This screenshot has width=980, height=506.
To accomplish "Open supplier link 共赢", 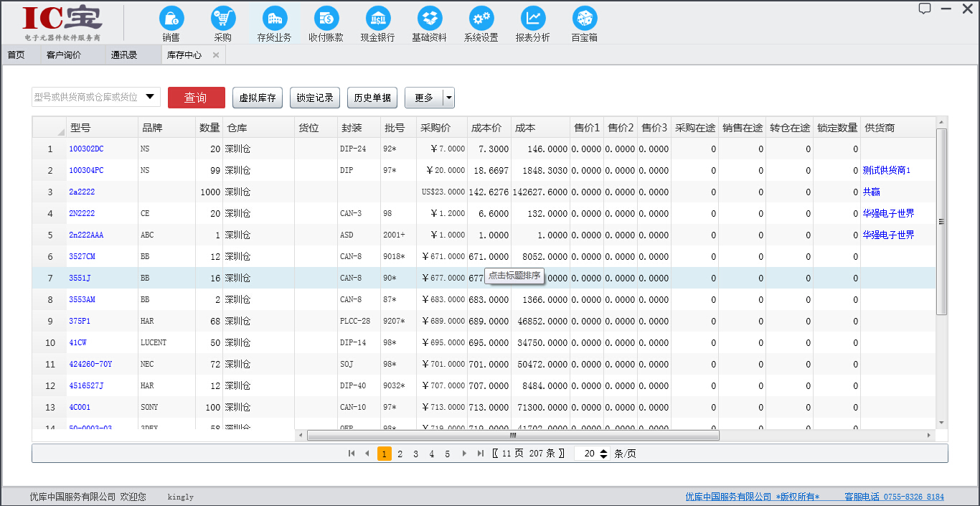I will (x=871, y=192).
